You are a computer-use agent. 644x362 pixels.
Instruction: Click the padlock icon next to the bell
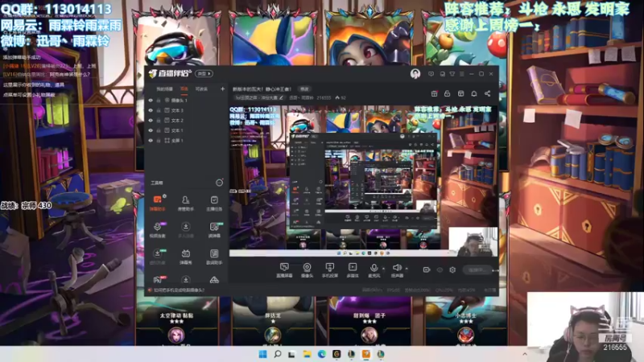pos(448,93)
